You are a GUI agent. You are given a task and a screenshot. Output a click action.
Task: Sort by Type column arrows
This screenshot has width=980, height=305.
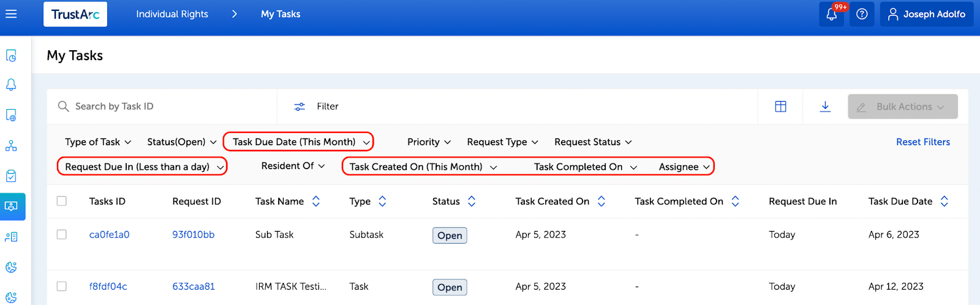click(x=382, y=201)
